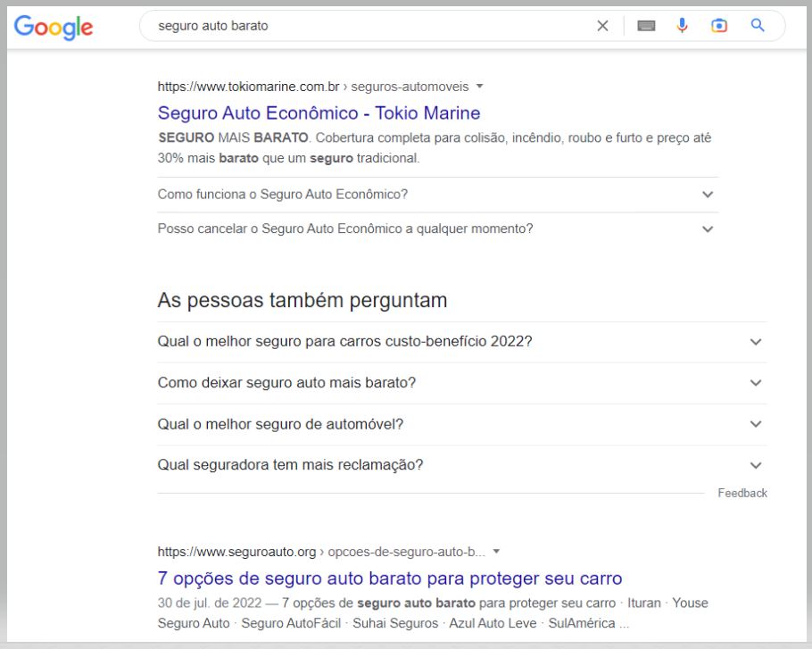Click 'As pessoas também perguntam' heading
This screenshot has height=649, width=812.
pyautogui.click(x=302, y=301)
